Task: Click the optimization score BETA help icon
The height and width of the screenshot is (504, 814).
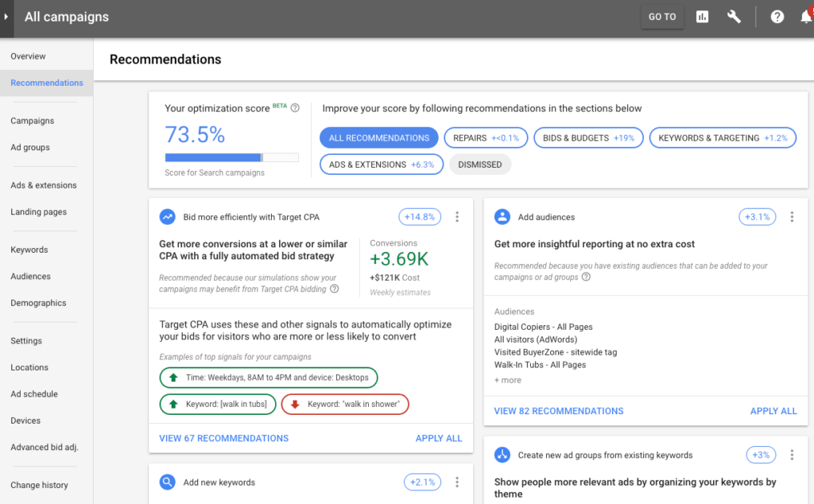Action: tap(295, 108)
